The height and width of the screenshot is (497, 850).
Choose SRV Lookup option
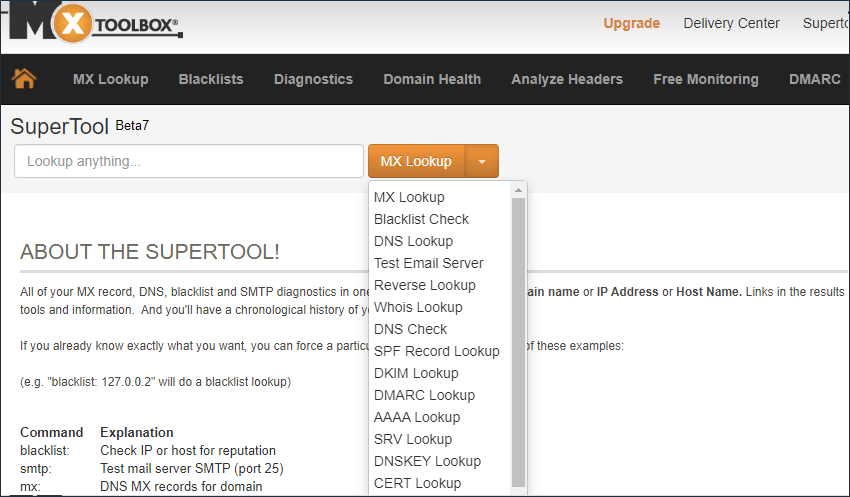pos(413,439)
